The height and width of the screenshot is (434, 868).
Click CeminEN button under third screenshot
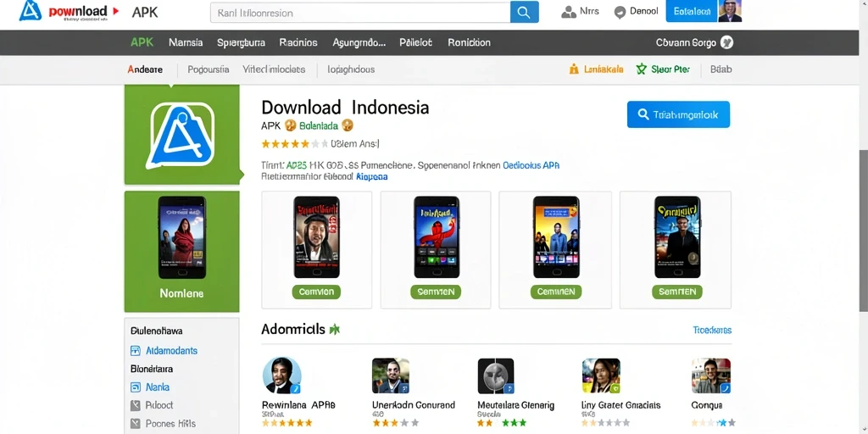(x=556, y=292)
